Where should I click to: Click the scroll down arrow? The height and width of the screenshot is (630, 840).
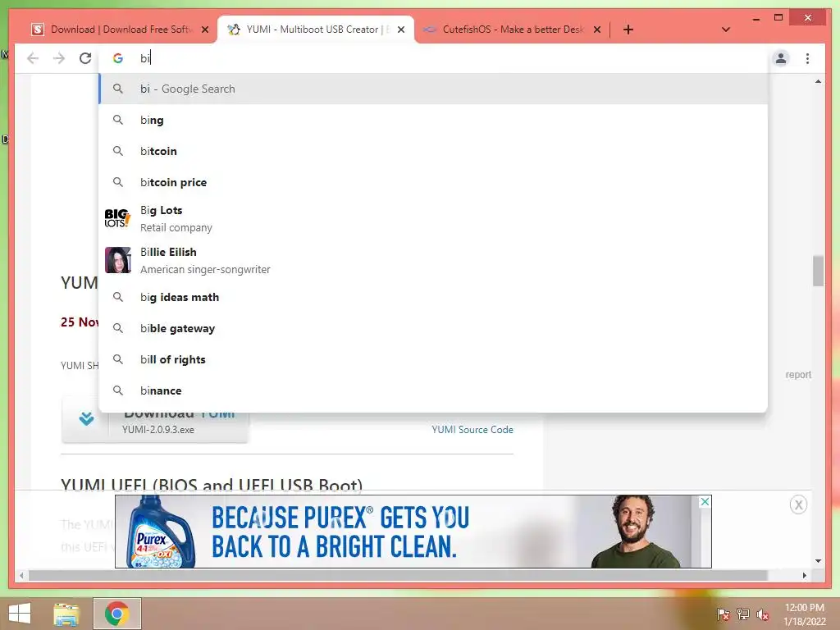pyautogui.click(x=818, y=561)
